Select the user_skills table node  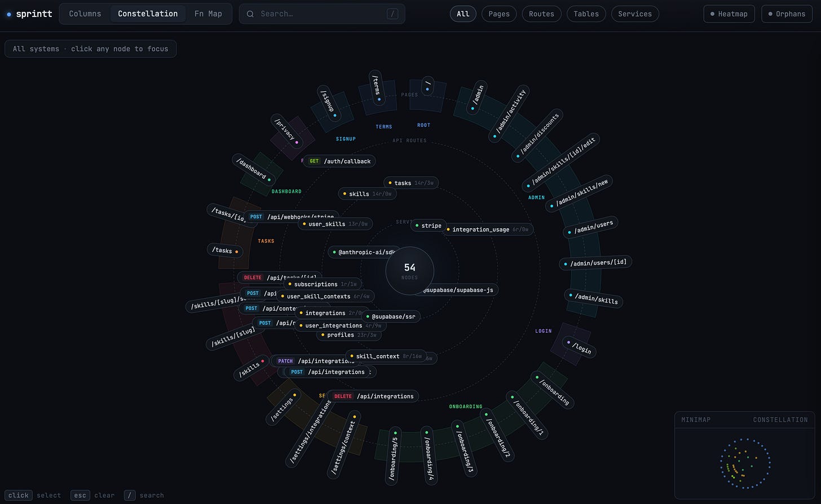click(336, 224)
